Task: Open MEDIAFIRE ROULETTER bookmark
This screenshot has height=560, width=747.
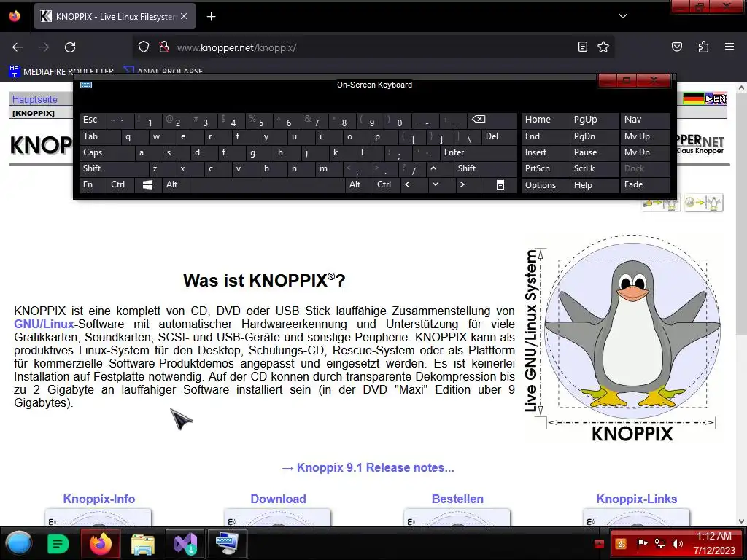Action: (61, 71)
